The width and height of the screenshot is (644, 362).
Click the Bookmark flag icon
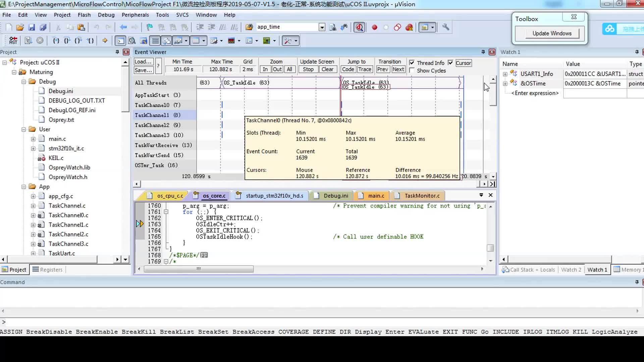pos(150,27)
